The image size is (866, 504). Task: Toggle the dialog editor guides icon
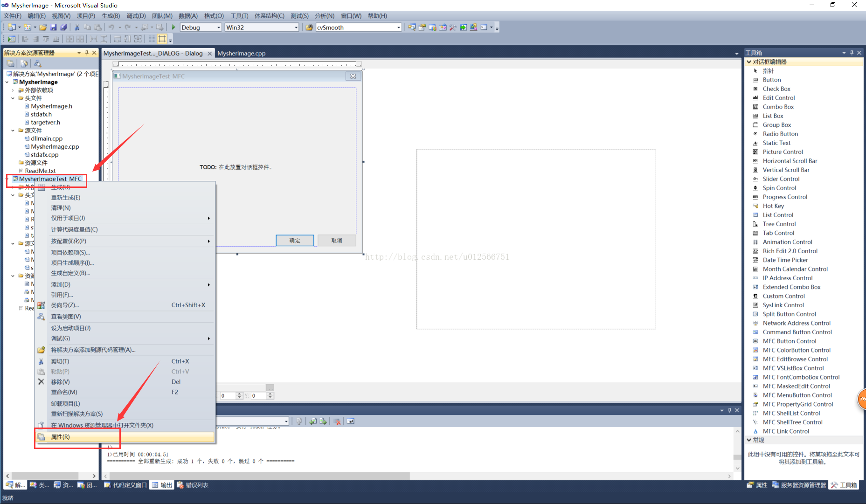(162, 39)
